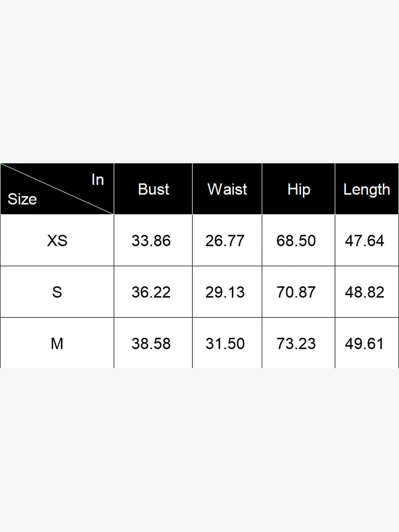Click the Size/In corner header cell

[x=57, y=189]
